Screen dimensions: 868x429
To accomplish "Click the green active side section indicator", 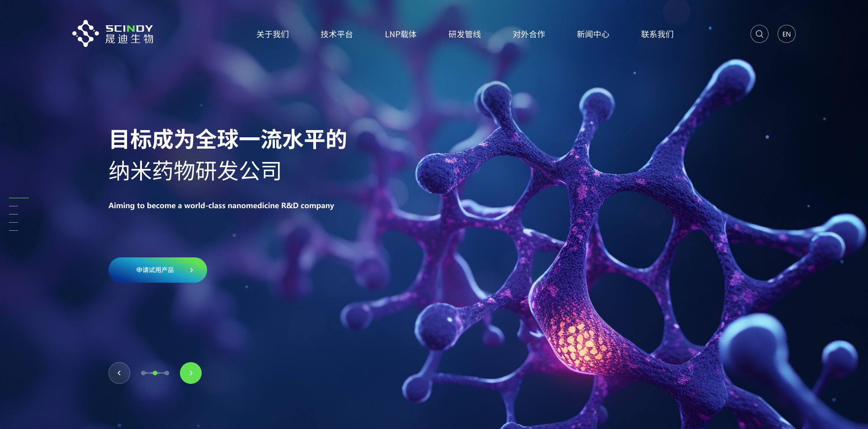I will (19, 198).
